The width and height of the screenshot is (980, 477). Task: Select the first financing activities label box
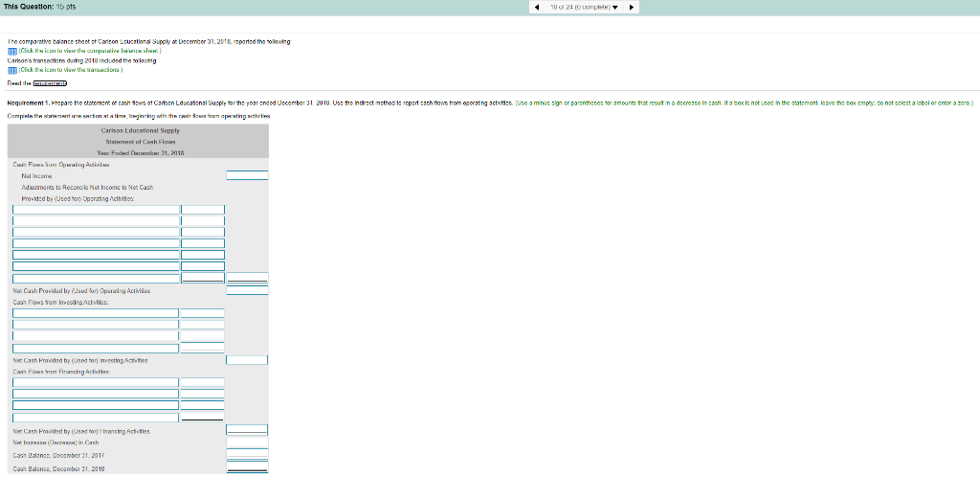tap(96, 382)
